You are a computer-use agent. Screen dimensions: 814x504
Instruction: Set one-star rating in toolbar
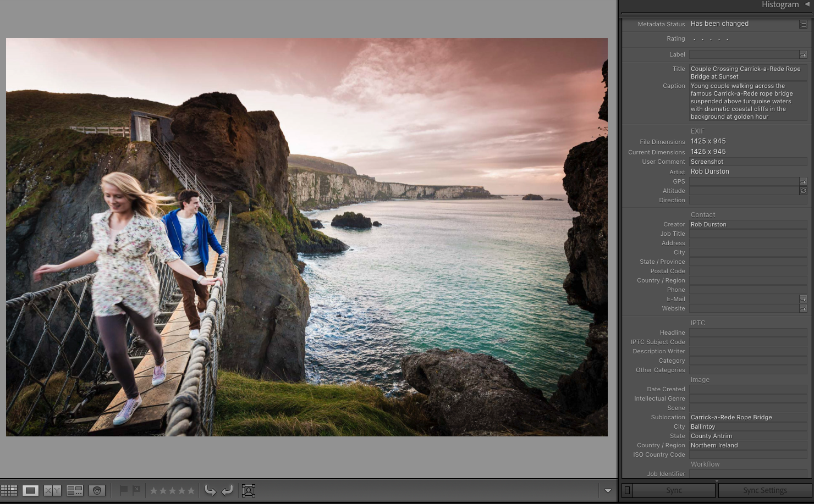(x=155, y=490)
